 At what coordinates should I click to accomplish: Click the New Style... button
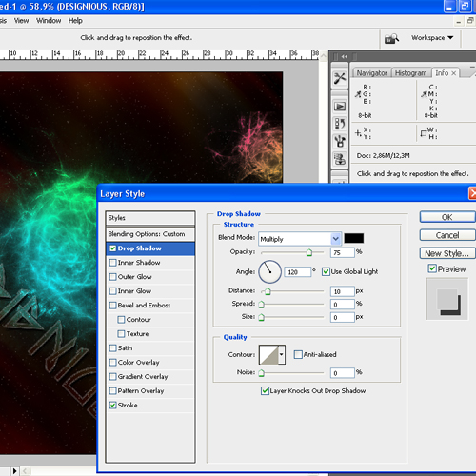[x=447, y=253]
